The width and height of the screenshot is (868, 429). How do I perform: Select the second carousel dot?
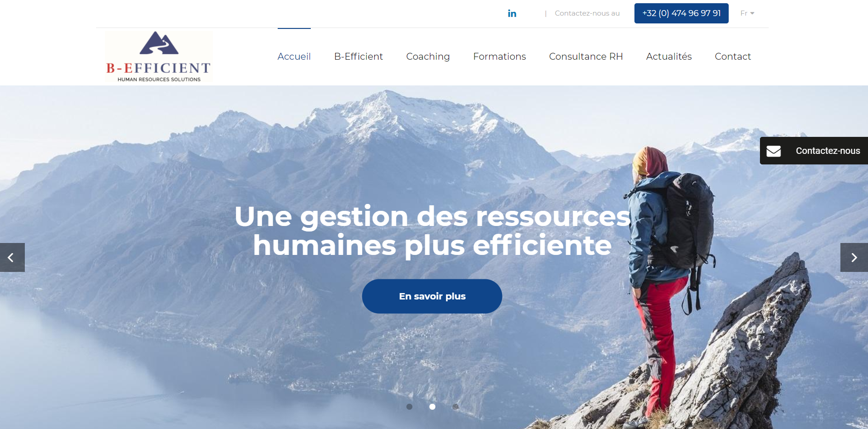click(432, 406)
